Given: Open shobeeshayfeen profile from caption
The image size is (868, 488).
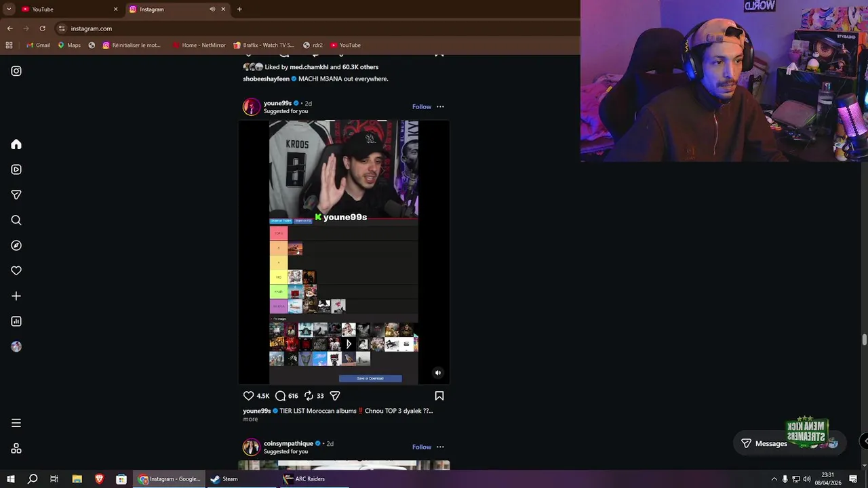Looking at the screenshot, I should click(266, 79).
